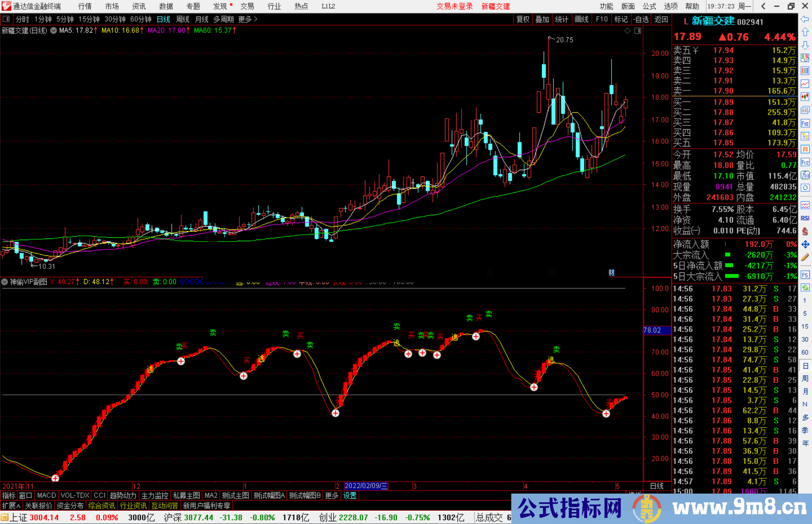Select the 60分钟 period tab

point(141,19)
